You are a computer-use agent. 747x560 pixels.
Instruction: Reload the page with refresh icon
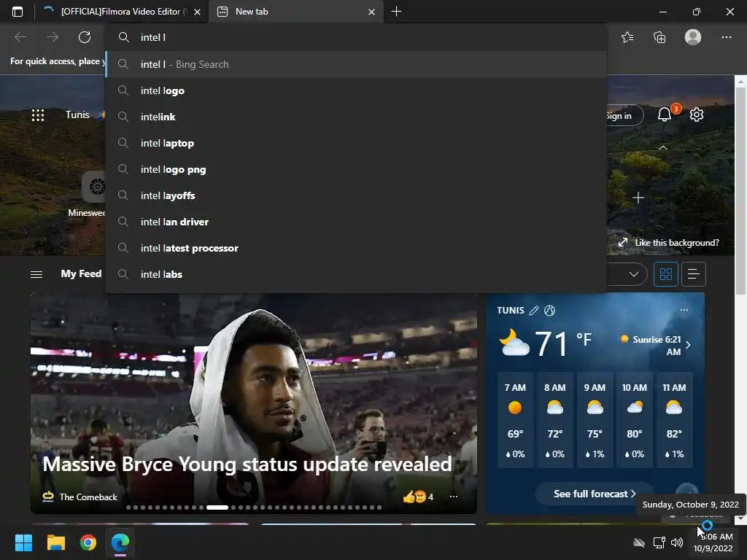[85, 37]
